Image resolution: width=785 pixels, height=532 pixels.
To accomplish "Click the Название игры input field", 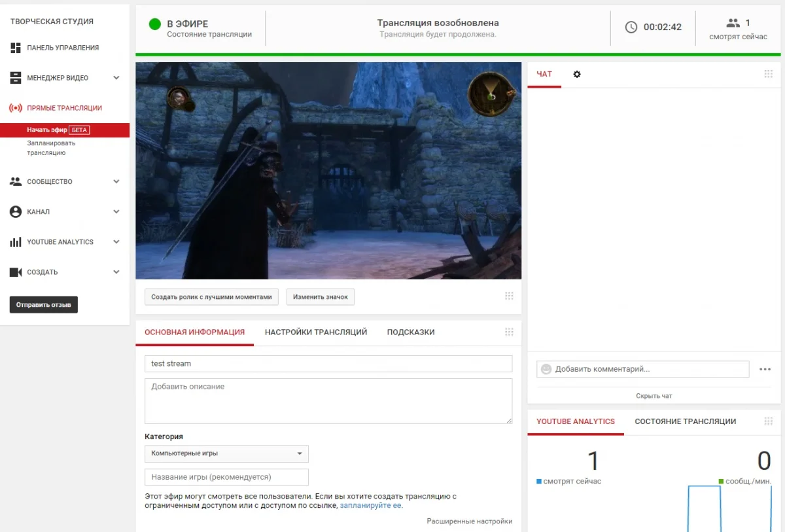I will pos(226,477).
